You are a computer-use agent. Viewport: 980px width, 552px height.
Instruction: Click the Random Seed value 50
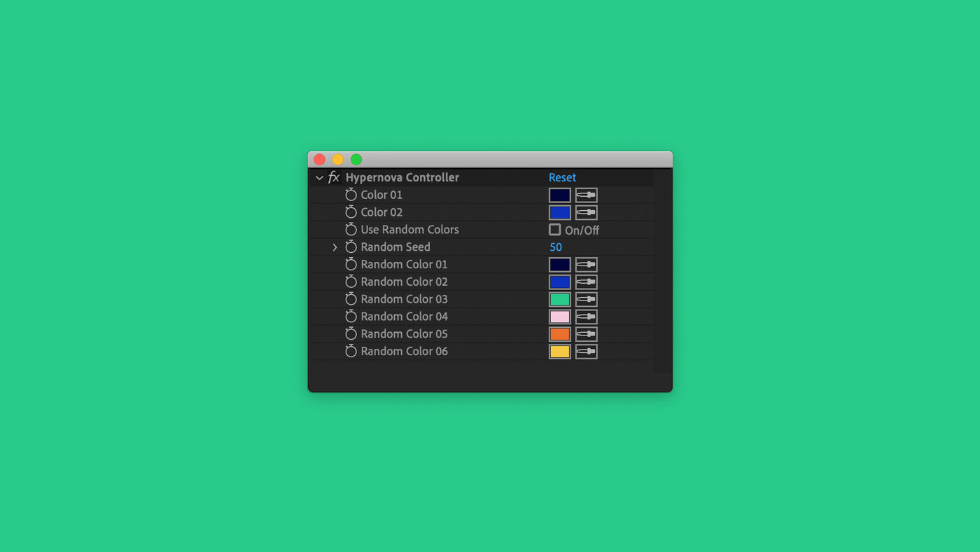click(x=556, y=247)
